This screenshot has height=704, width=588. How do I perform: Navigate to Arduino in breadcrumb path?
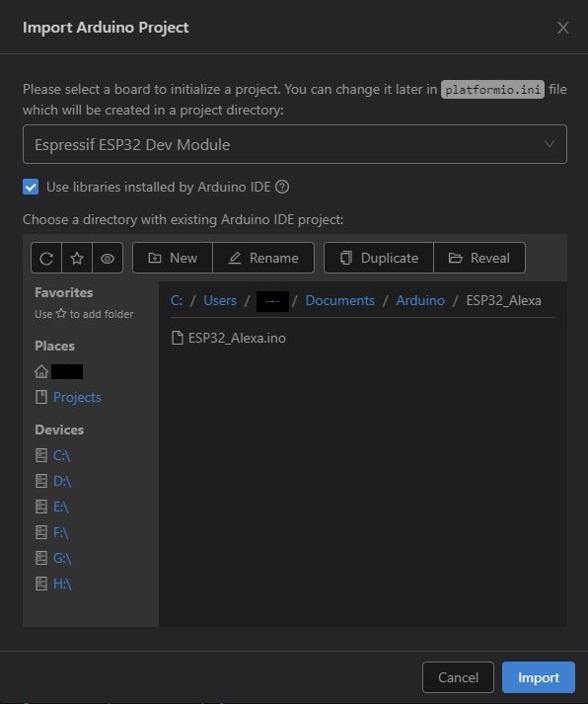[x=420, y=300]
